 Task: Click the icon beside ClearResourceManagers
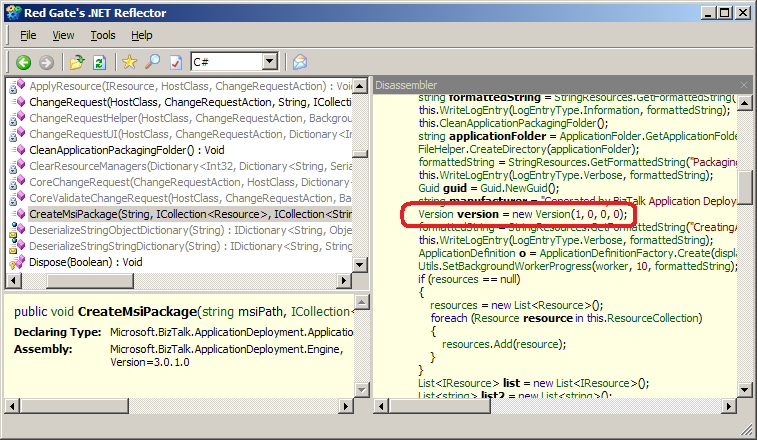tap(17, 167)
